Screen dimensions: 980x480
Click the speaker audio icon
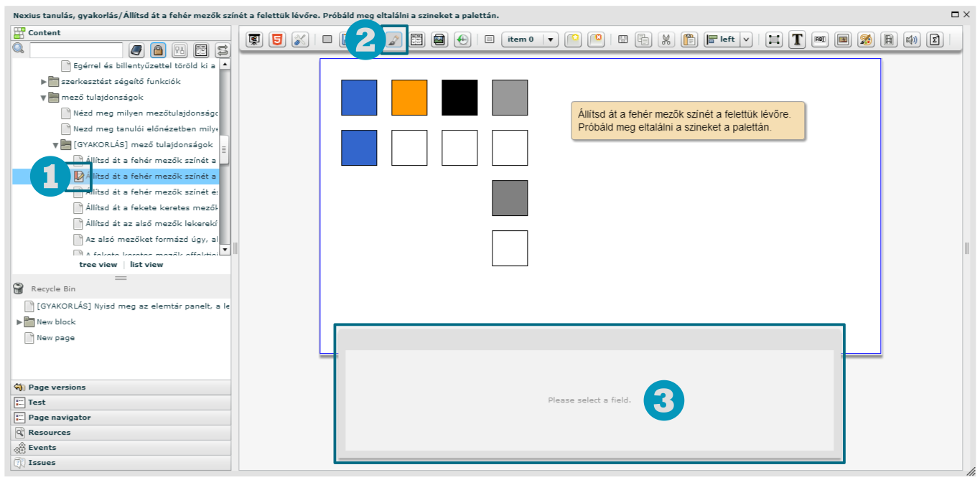pyautogui.click(x=912, y=40)
